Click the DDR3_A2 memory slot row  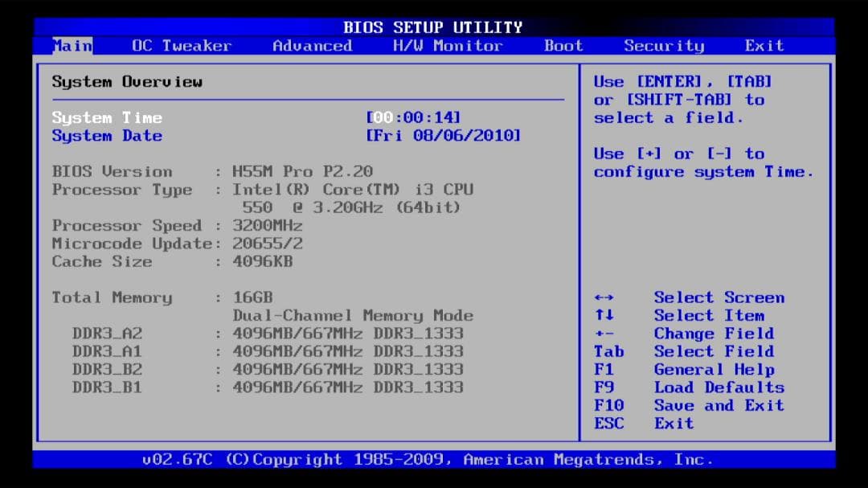click(268, 334)
